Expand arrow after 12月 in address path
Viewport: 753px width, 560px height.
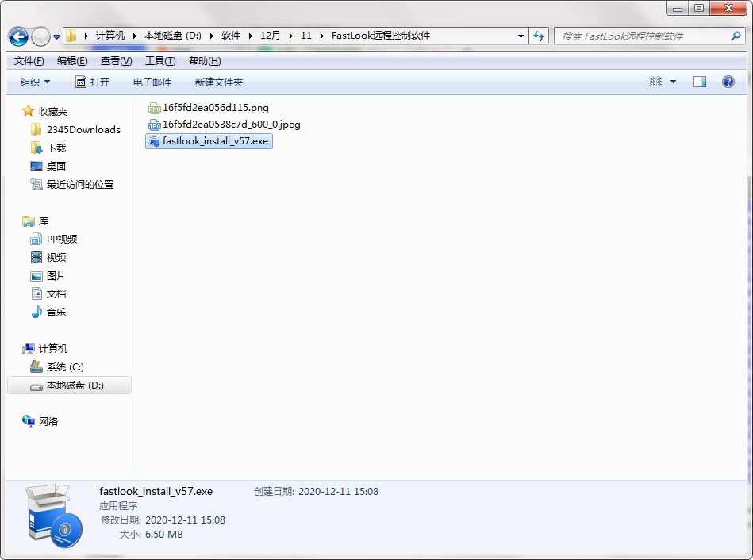[x=290, y=36]
